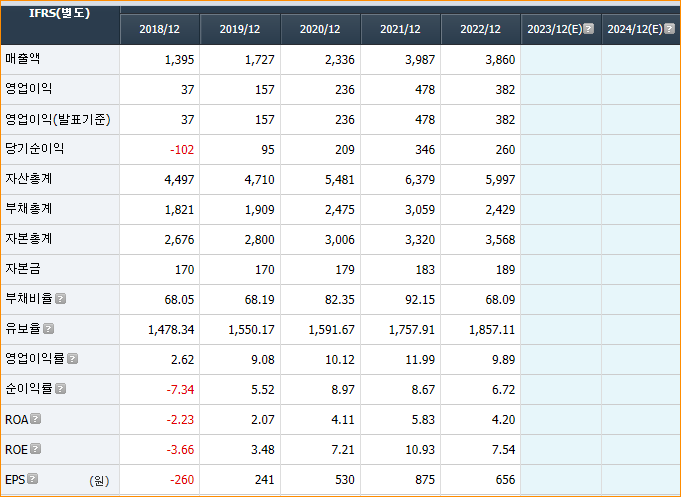Click 자본금 value 189
This screenshot has height=497, width=681.
click(x=506, y=270)
